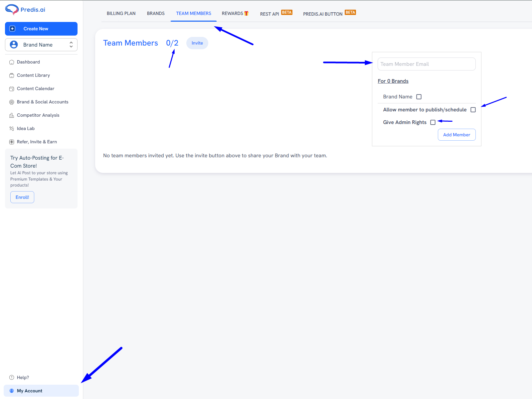Open Competitor Analysis page

41,115
